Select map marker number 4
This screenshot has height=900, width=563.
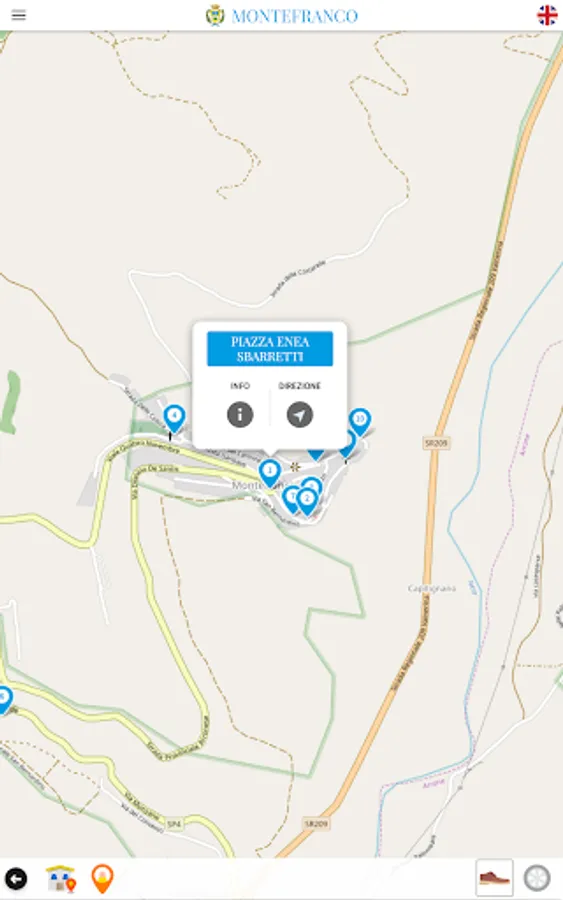coord(174,418)
